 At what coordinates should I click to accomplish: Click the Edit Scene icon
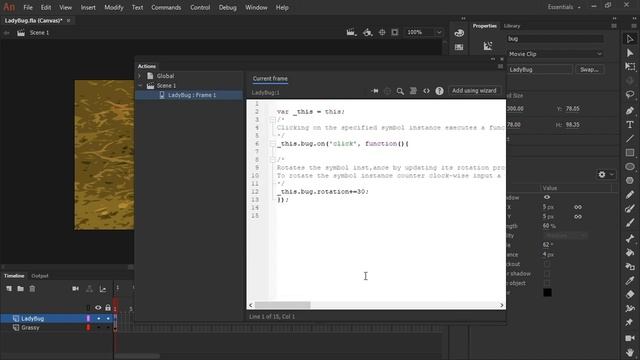coord(351,32)
